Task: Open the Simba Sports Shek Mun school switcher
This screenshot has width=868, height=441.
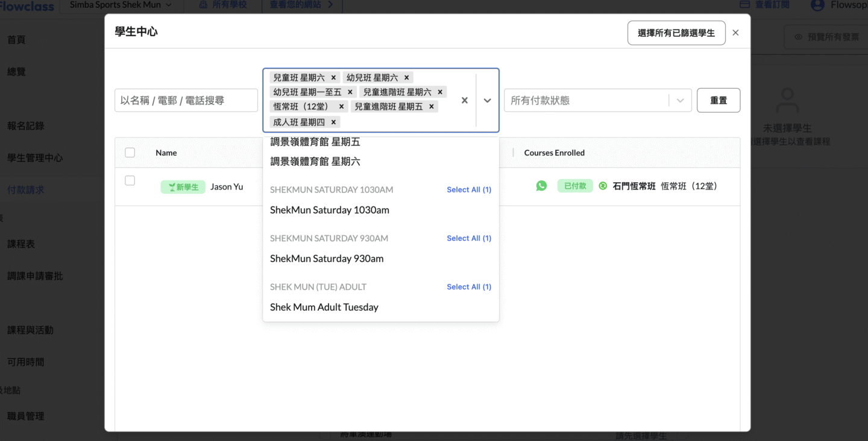Action: [121, 5]
